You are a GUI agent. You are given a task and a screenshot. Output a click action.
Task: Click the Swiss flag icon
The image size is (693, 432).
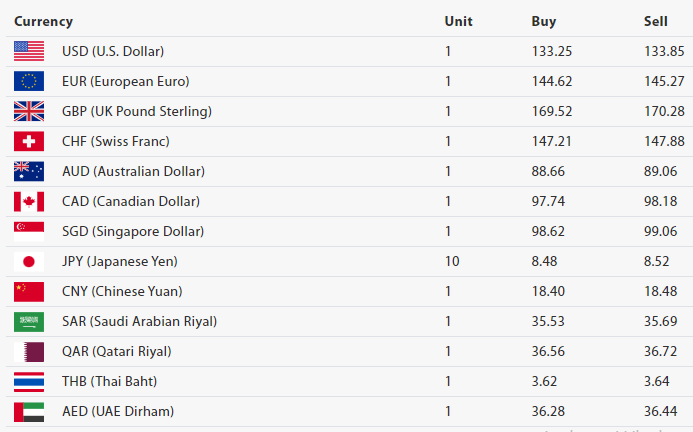(x=29, y=141)
